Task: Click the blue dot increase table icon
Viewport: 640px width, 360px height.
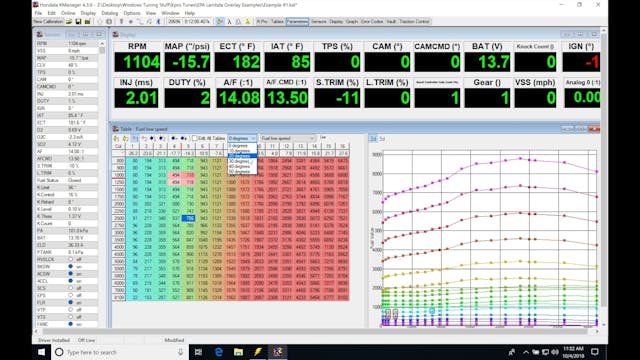Action: [x=184, y=139]
